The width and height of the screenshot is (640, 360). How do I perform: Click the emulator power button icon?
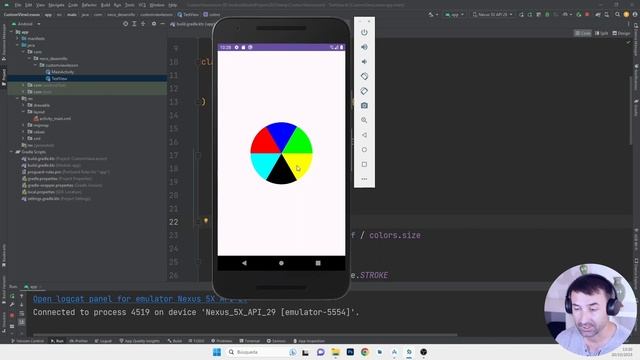[x=364, y=32]
